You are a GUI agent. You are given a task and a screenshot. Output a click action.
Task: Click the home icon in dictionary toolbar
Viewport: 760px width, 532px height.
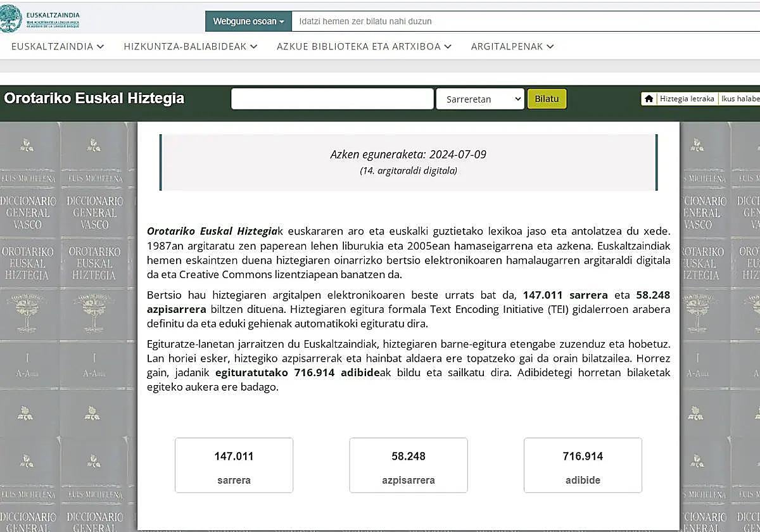[x=649, y=99]
